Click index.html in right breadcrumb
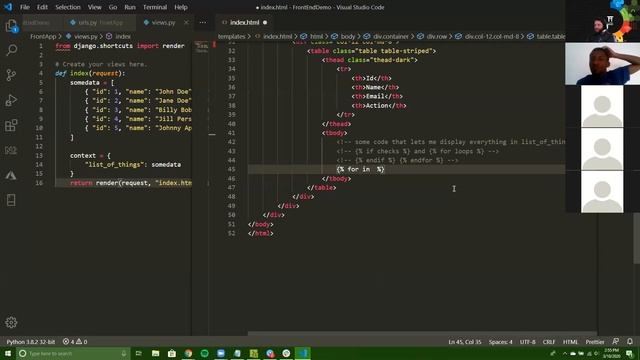Screen dimensions: 640x360 tap(277, 36)
